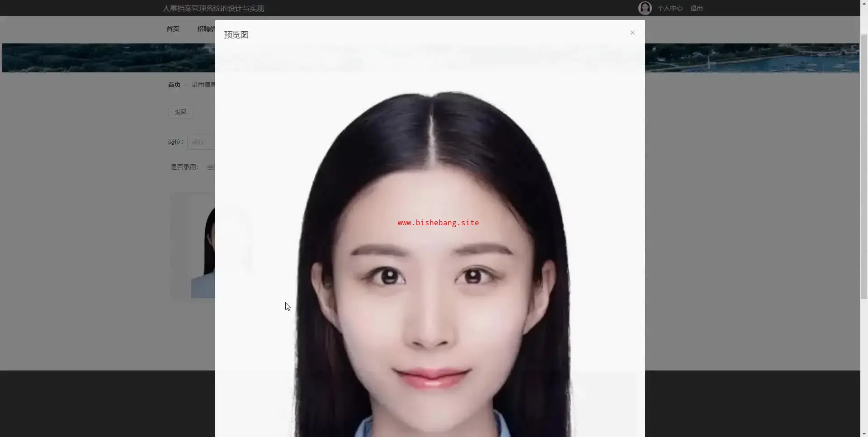Click the scrollbar down arrow

(864, 433)
